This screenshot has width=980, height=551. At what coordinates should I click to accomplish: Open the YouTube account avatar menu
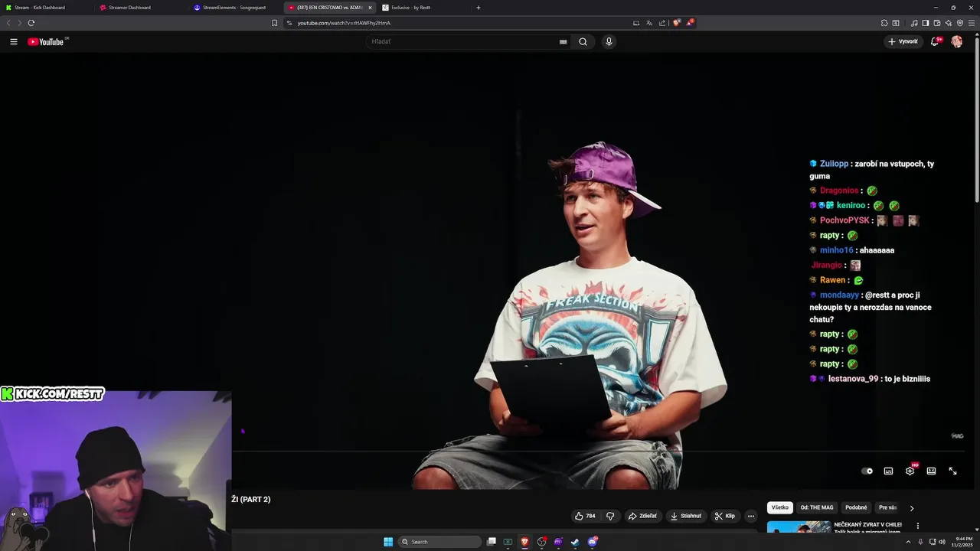pos(956,41)
